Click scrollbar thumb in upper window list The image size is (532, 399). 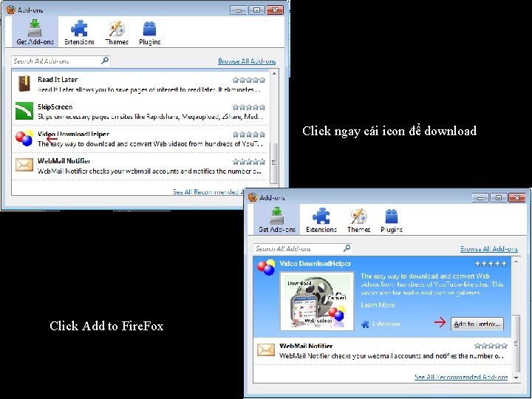[x=274, y=163]
